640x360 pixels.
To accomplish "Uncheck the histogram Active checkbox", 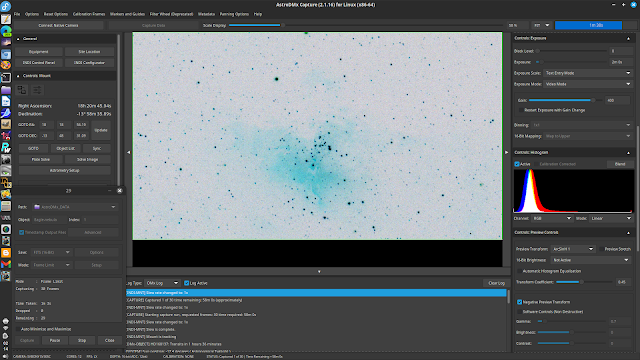I will (x=517, y=164).
